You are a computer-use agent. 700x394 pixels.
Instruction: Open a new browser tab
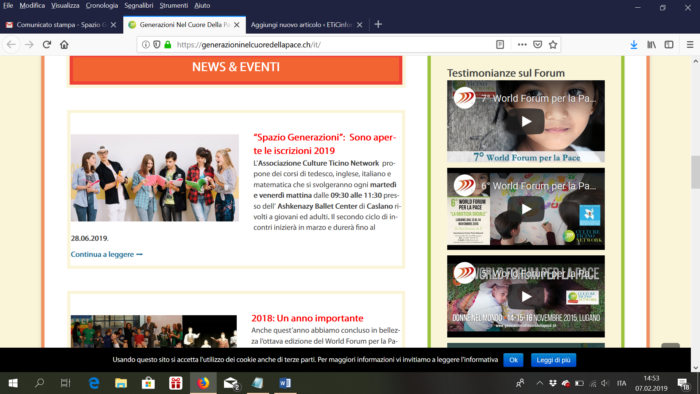click(x=378, y=25)
